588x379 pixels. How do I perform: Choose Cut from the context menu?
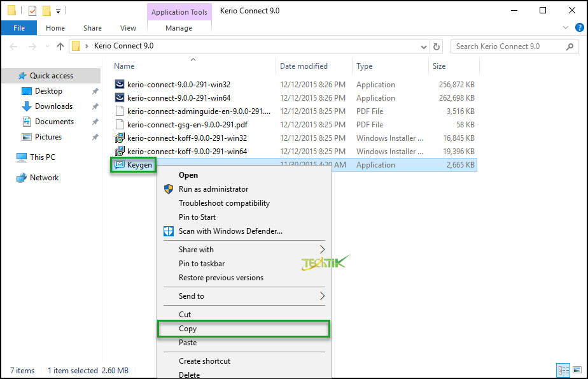tap(244, 315)
